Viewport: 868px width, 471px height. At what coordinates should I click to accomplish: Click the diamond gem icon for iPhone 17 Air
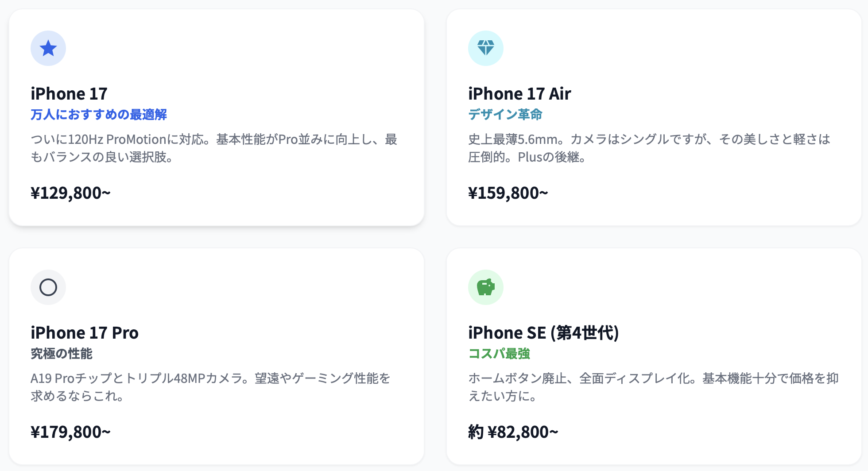pyautogui.click(x=486, y=48)
